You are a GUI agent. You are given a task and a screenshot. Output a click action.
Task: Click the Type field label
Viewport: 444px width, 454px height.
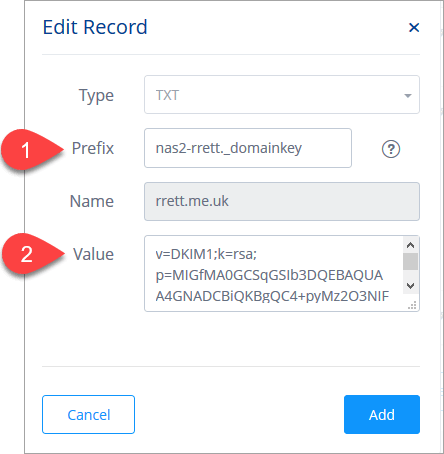[x=96, y=96]
